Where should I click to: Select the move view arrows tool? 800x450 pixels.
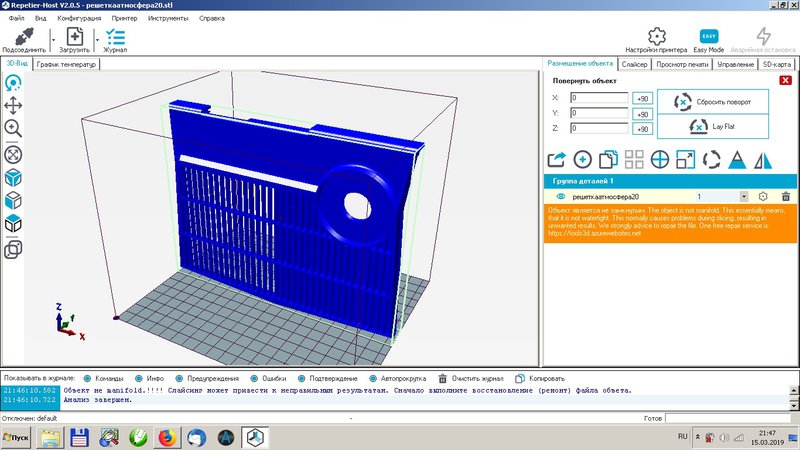13,106
